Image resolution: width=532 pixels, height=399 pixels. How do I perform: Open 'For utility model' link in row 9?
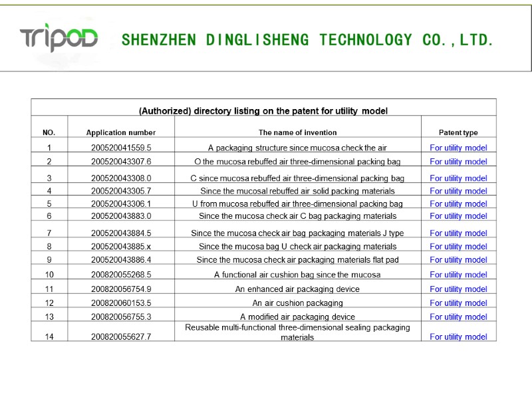[x=458, y=259]
